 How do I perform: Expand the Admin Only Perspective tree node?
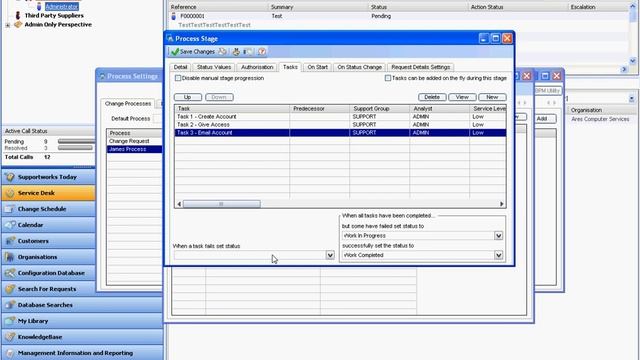pyautogui.click(x=7, y=25)
